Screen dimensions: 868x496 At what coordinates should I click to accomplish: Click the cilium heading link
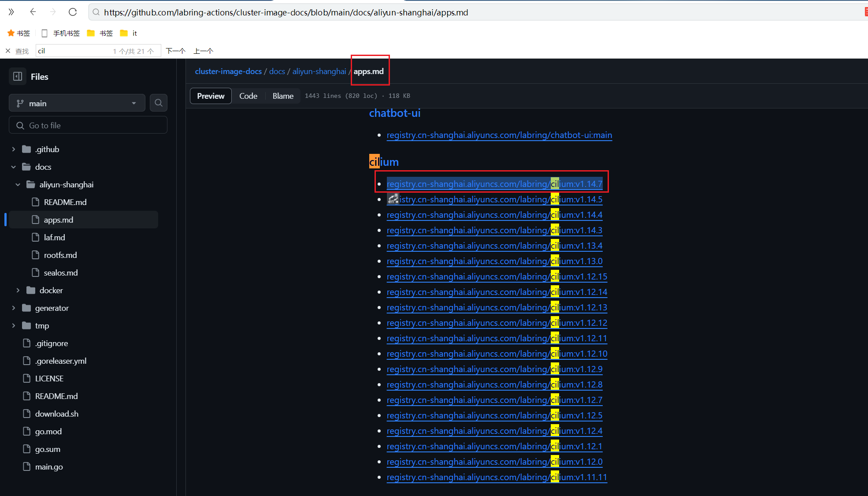tap(384, 162)
